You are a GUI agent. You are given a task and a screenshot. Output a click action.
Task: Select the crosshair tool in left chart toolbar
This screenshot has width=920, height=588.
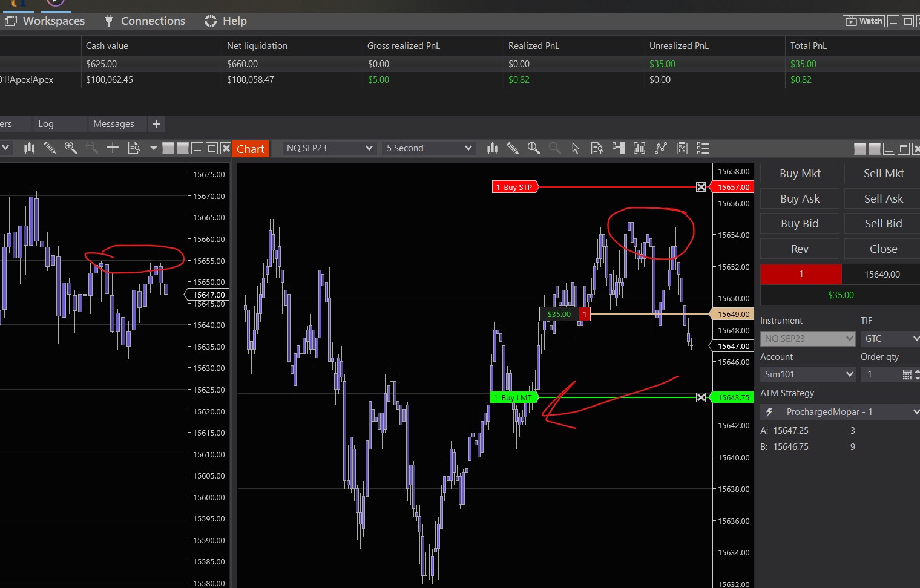113,148
